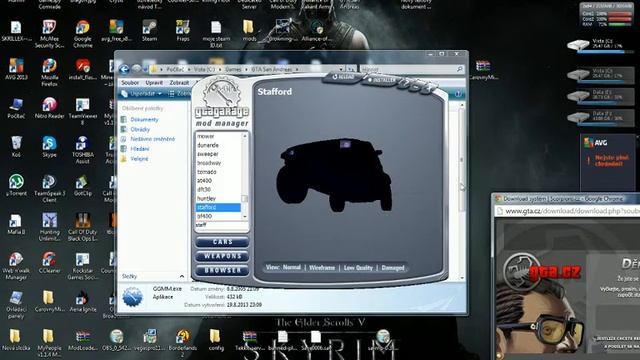Open the mods folder on desktop
The width and height of the screenshot is (640, 360).
(249, 30)
